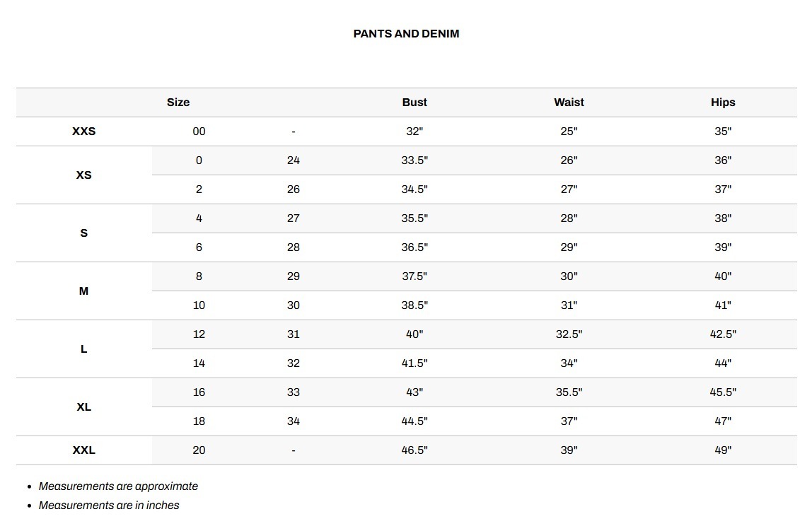Click the 46.5" bust value for XXL
812x526 pixels.
click(x=414, y=450)
